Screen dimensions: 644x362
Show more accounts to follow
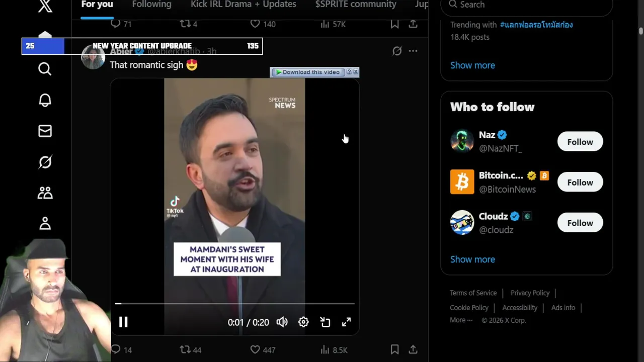coord(472,259)
